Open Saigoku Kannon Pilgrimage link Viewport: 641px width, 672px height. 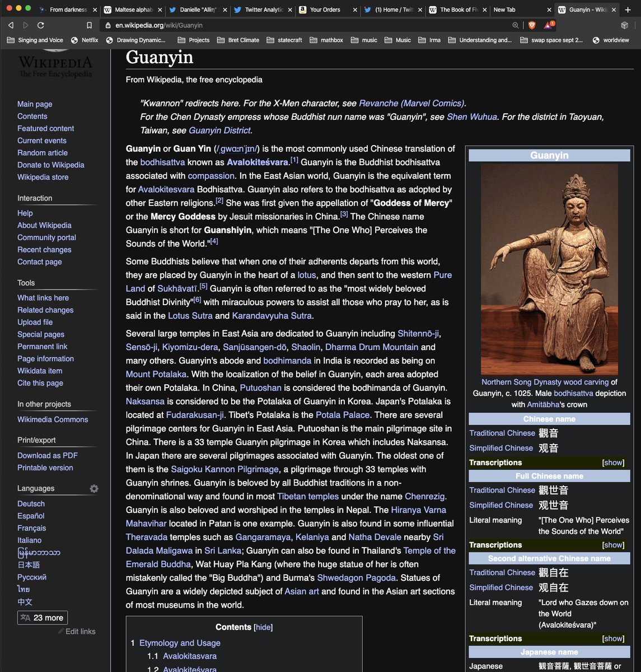[224, 469]
